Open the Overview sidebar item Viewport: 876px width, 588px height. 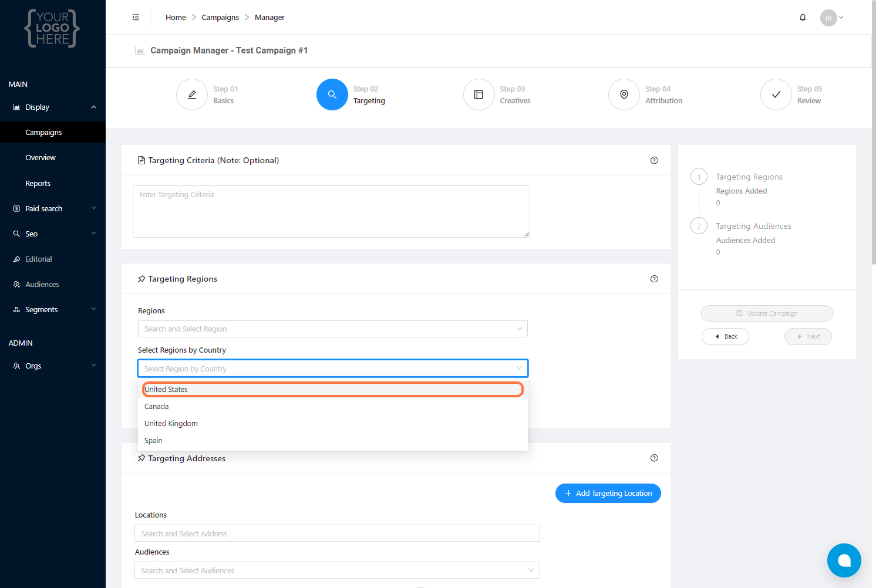click(x=41, y=157)
